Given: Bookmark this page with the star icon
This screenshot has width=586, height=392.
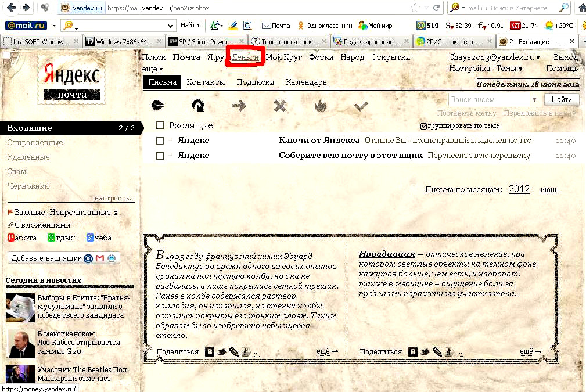Looking at the screenshot, I should click(415, 8).
